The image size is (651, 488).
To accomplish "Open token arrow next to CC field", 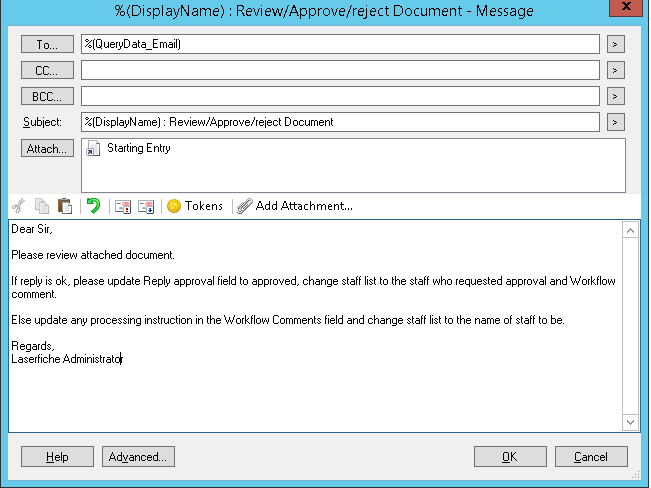I will (x=615, y=70).
